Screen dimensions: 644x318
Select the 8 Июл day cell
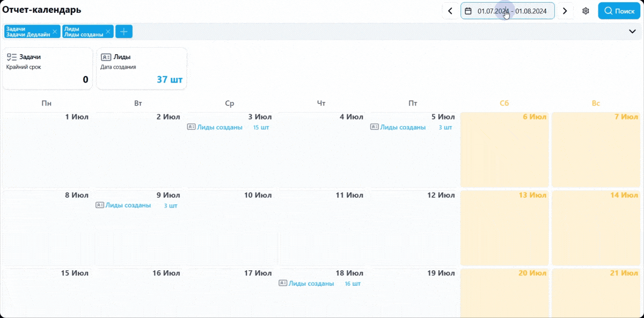click(48, 228)
